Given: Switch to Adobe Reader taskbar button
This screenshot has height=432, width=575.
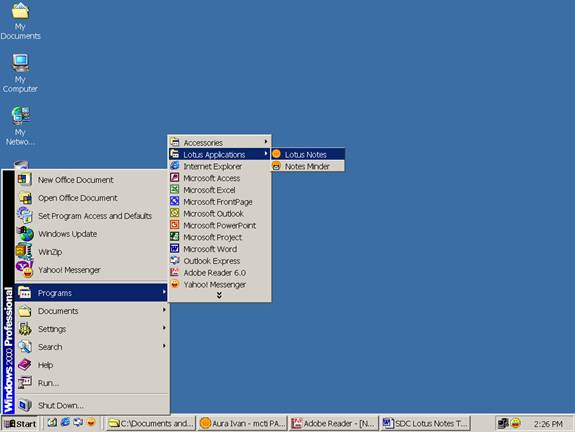Looking at the screenshot, I should pos(334,424).
